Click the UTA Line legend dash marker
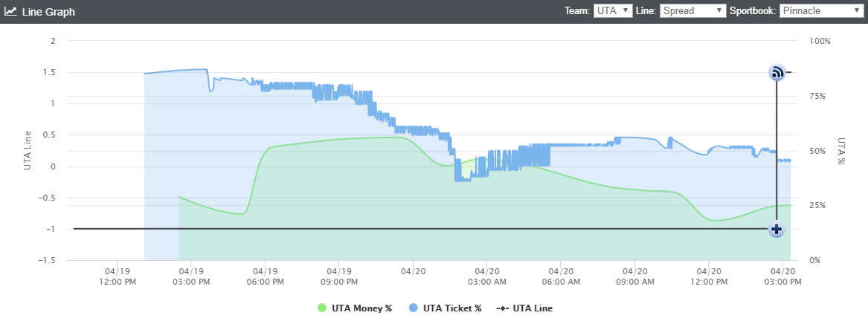The width and height of the screenshot is (868, 327). pos(502,308)
